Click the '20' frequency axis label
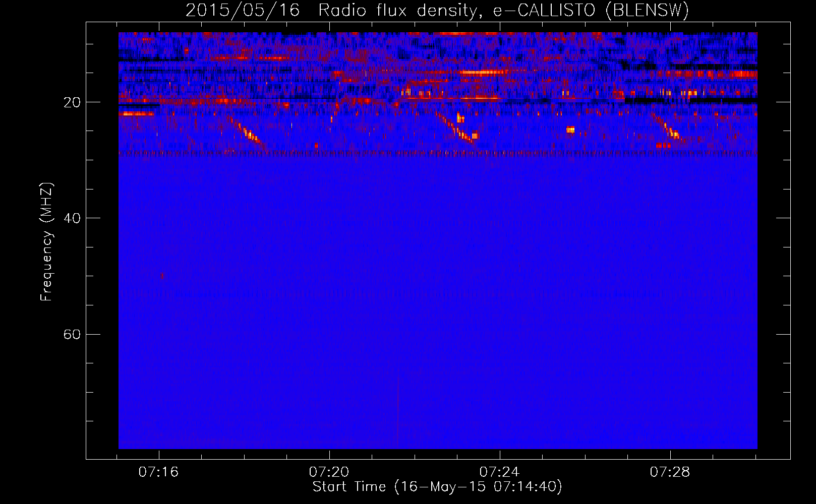Screen dimensions: 816x504 (x=72, y=103)
